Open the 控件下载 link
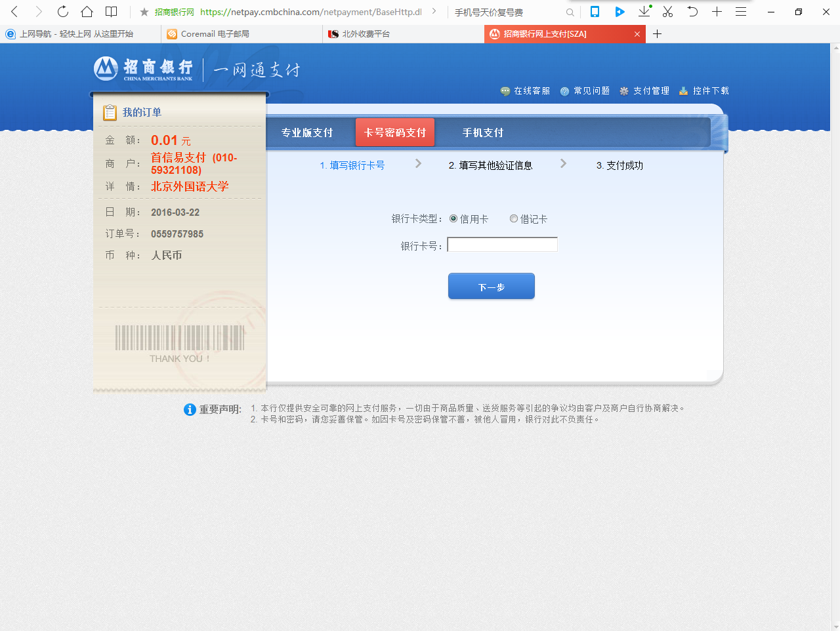This screenshot has height=631, width=840. click(704, 91)
